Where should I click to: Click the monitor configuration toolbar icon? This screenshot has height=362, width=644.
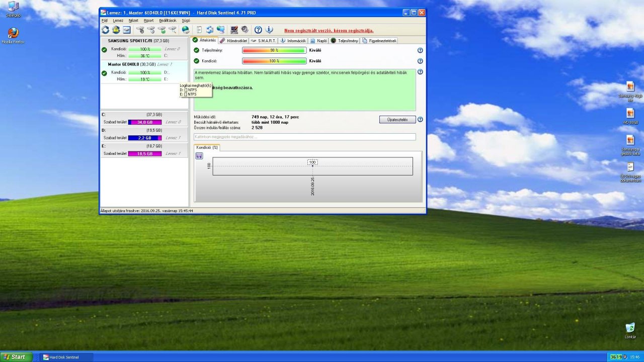click(234, 30)
